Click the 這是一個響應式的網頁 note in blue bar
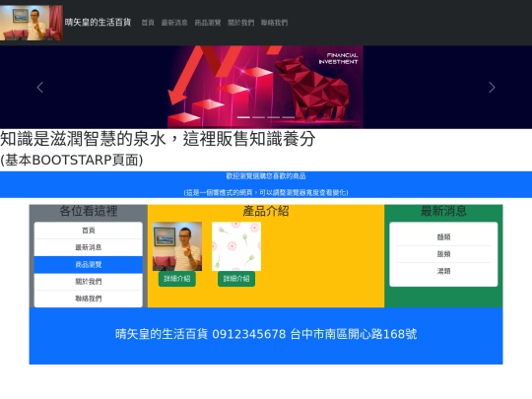The height and width of the screenshot is (399, 532). 266,193
